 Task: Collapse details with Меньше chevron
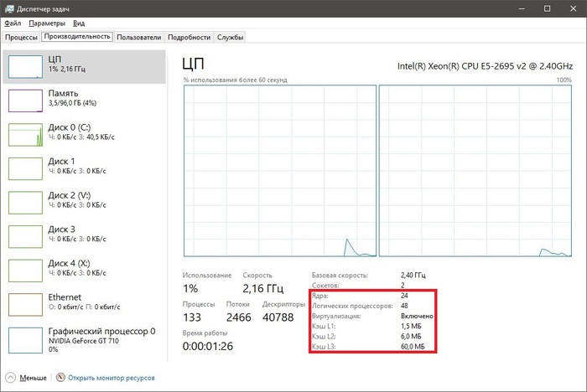[11, 377]
